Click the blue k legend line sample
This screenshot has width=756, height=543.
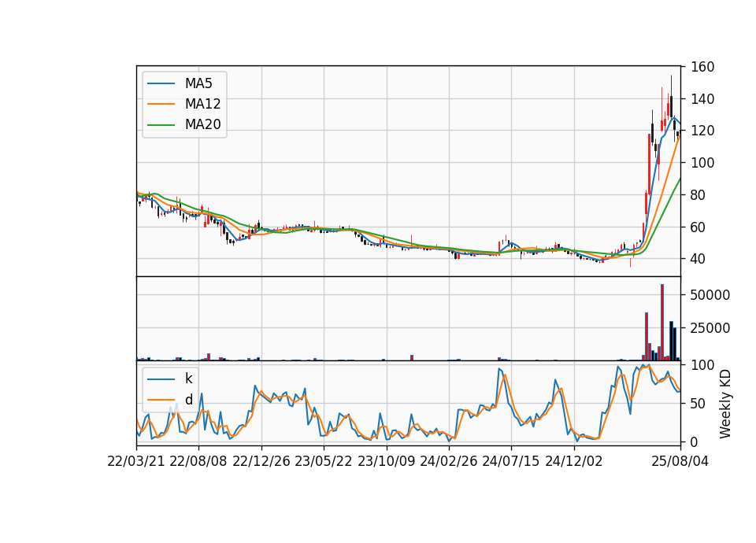point(161,379)
